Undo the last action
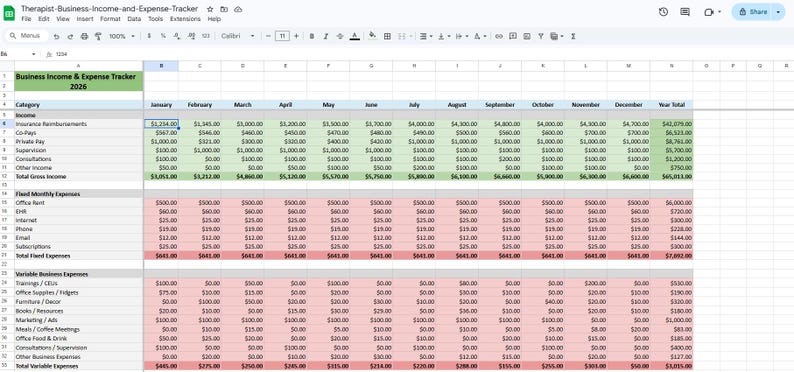The height and width of the screenshot is (372, 794). point(56,36)
